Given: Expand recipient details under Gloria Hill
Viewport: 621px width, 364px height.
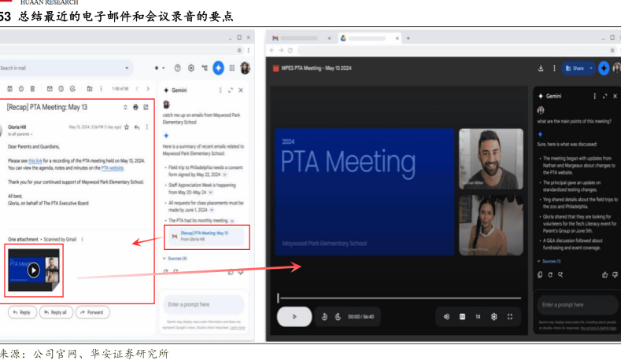Looking at the screenshot, I should click(31, 134).
